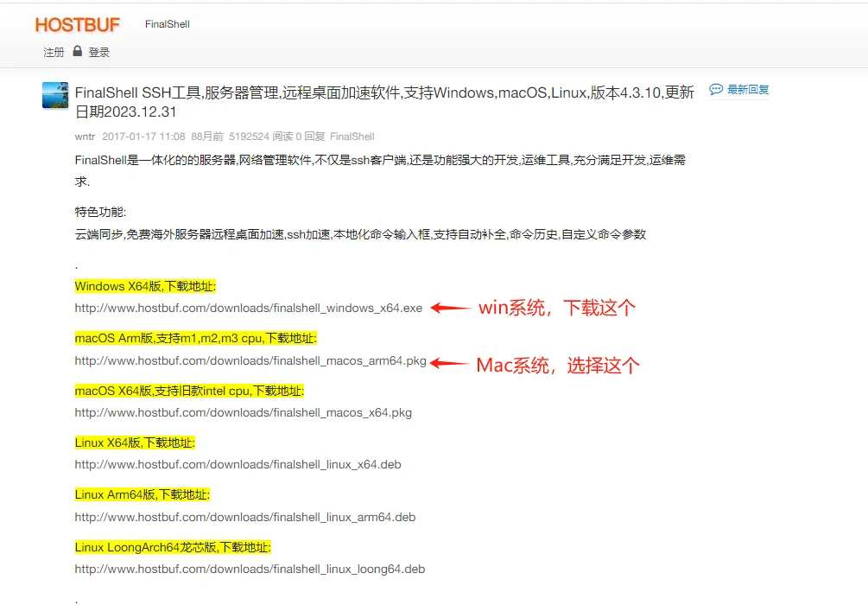Image resolution: width=868 pixels, height=605 pixels.
Task: Open the 注册 register link
Action: tap(54, 52)
